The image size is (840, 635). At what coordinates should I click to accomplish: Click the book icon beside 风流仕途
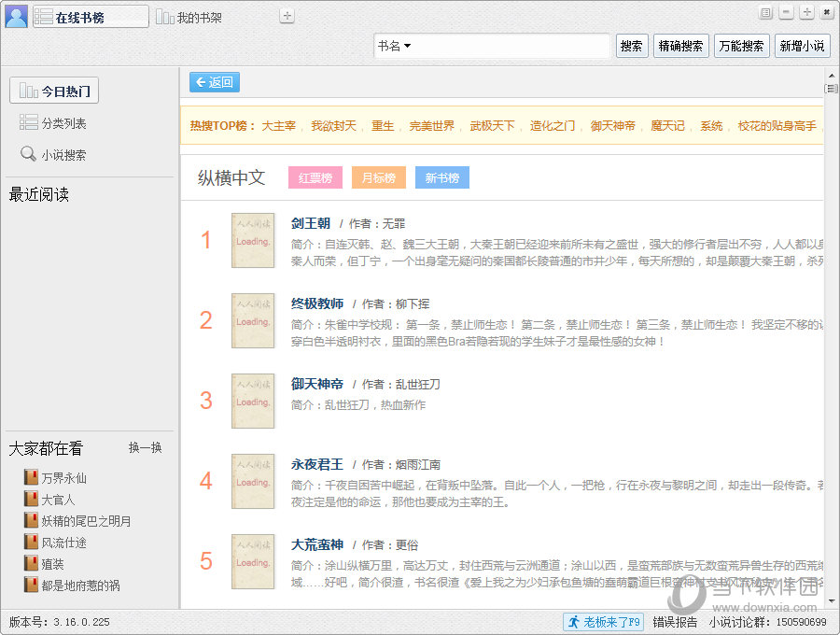(x=31, y=542)
